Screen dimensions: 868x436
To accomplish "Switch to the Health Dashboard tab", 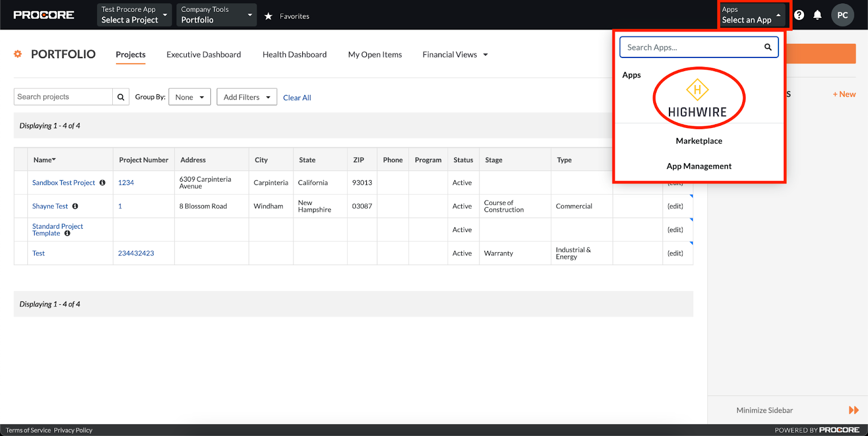I will point(295,55).
